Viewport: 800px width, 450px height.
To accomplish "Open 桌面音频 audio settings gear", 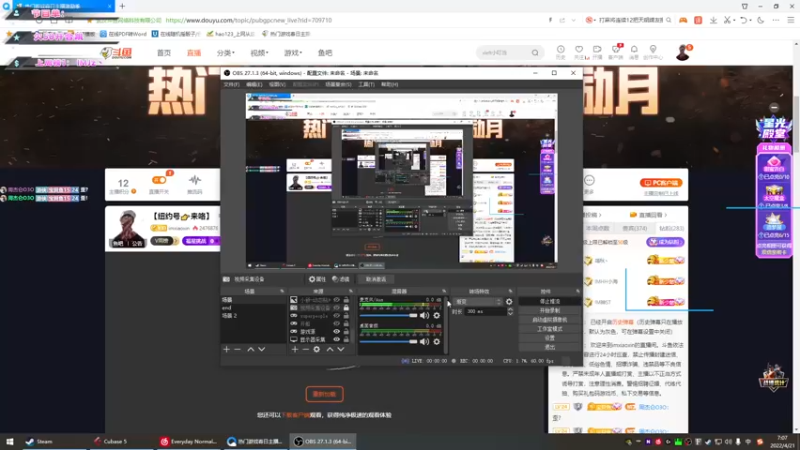I will [437, 341].
